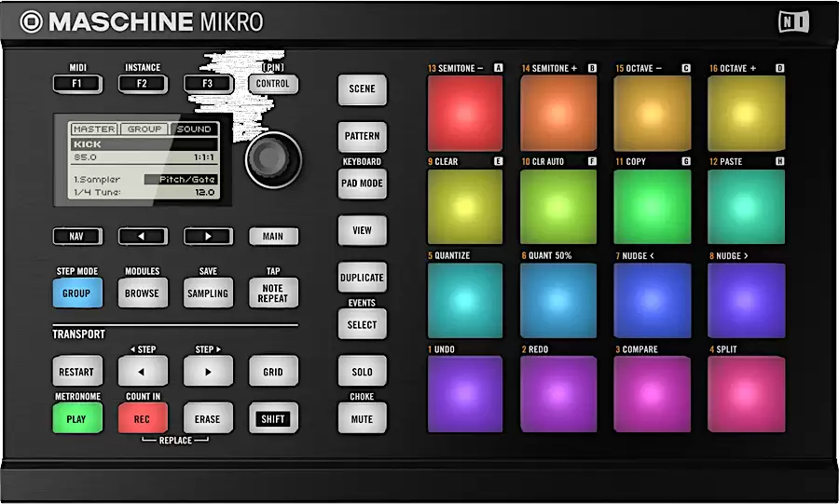Push the PATTERN button

[363, 136]
